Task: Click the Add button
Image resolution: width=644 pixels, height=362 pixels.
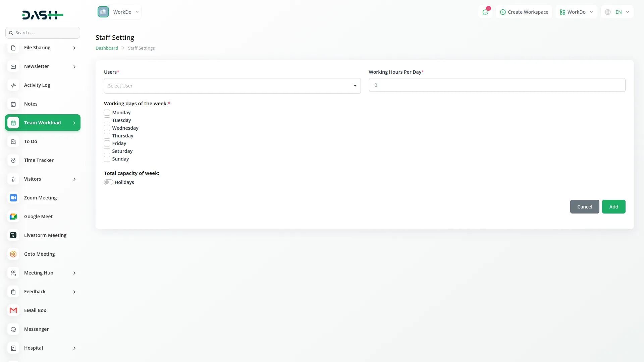Action: [x=613, y=206]
